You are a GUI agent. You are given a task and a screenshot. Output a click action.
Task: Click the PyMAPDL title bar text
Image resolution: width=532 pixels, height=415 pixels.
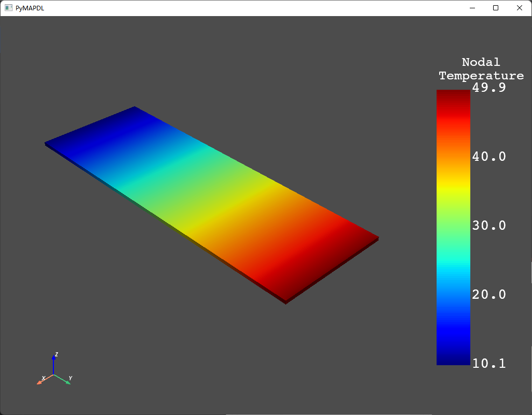tap(30, 8)
